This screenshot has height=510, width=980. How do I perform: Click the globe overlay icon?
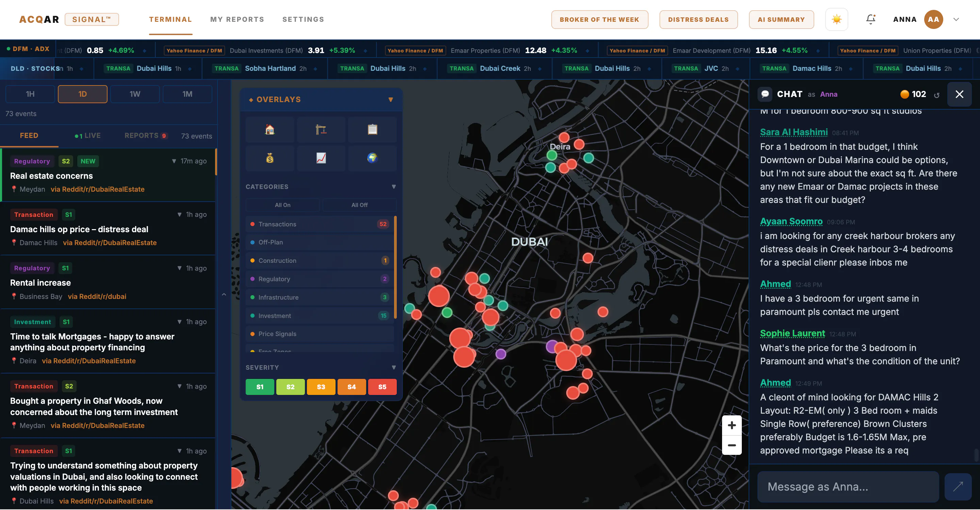373,158
